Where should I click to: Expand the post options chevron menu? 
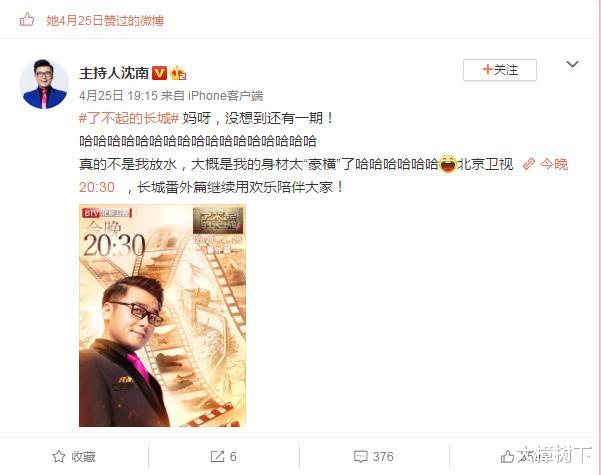tap(572, 64)
